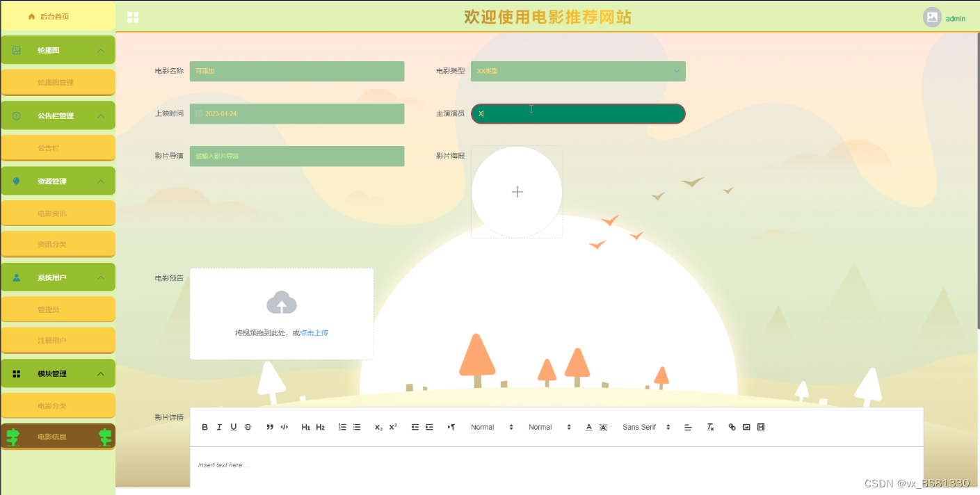Insert an ordered numbered list
Screen dimensions: 980x495
point(342,427)
